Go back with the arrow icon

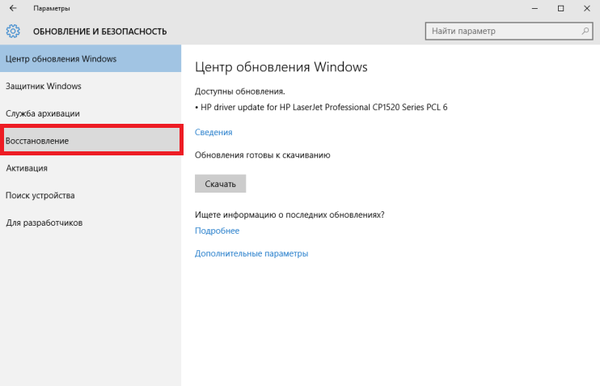coord(13,8)
